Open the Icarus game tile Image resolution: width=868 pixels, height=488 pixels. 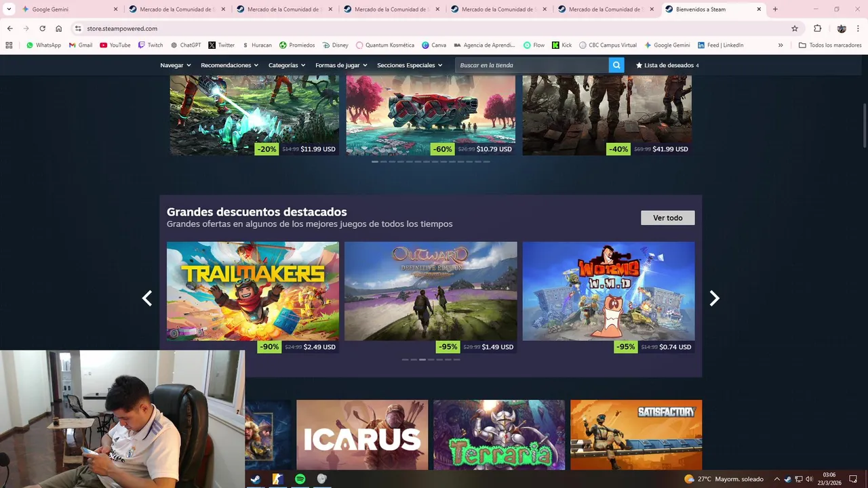(362, 434)
